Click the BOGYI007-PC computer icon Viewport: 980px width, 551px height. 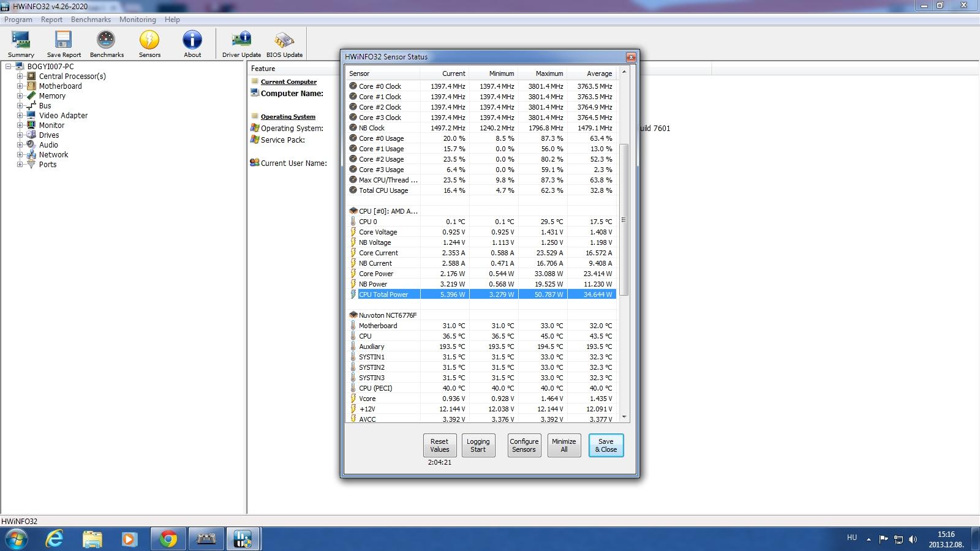point(19,67)
